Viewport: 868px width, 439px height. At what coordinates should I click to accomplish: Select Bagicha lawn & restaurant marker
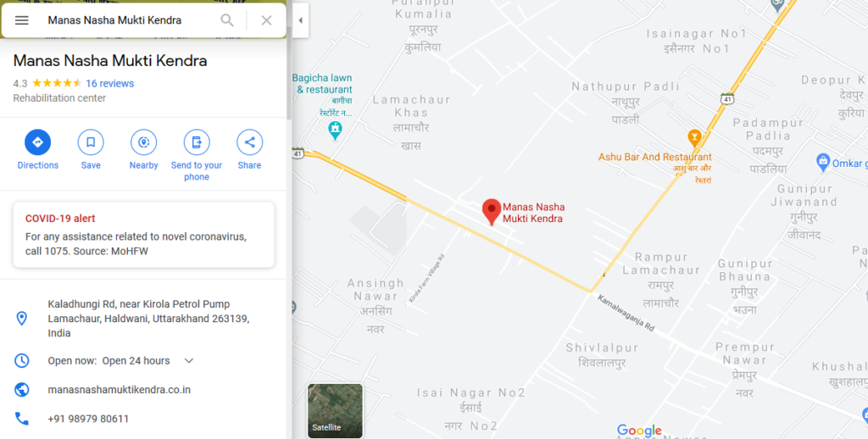(x=335, y=131)
